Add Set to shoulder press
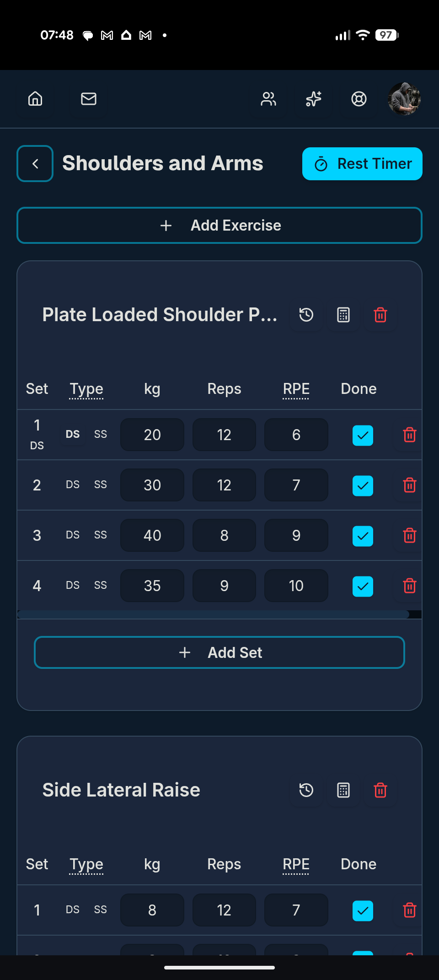439x980 pixels. click(219, 652)
